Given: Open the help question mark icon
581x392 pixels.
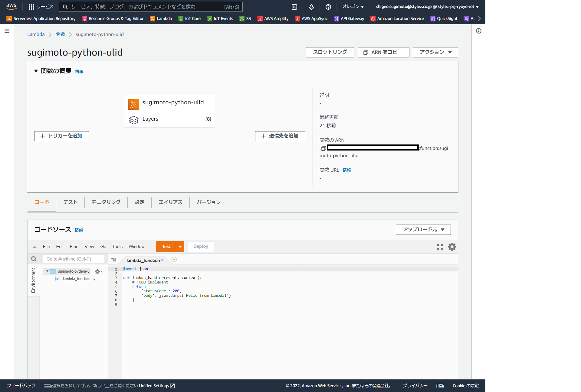Looking at the screenshot, I should coord(328,7).
